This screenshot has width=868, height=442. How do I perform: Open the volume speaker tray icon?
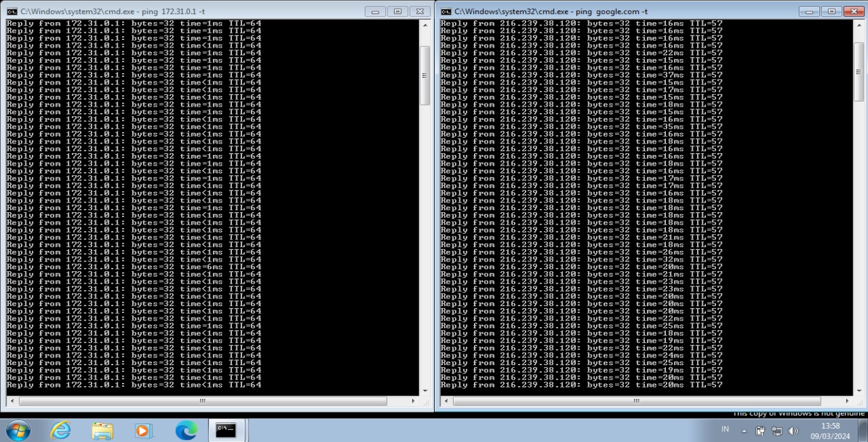pos(793,431)
